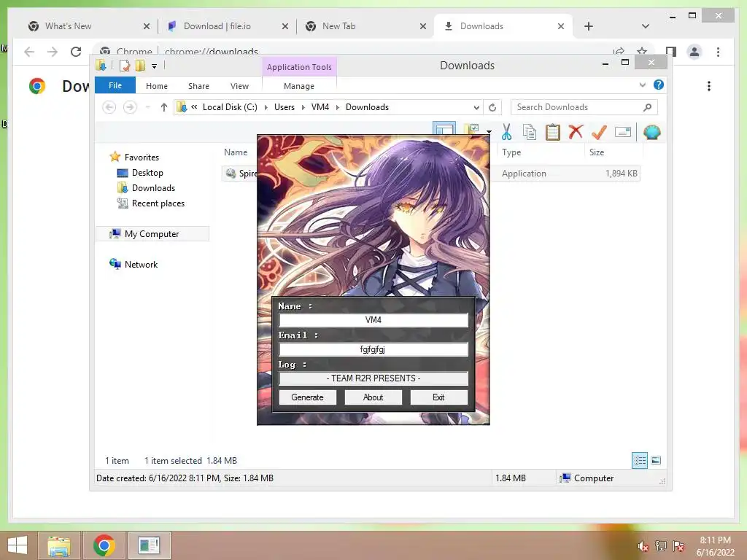Click the muted volume icon in system tray
The image size is (747, 560).
(643, 546)
